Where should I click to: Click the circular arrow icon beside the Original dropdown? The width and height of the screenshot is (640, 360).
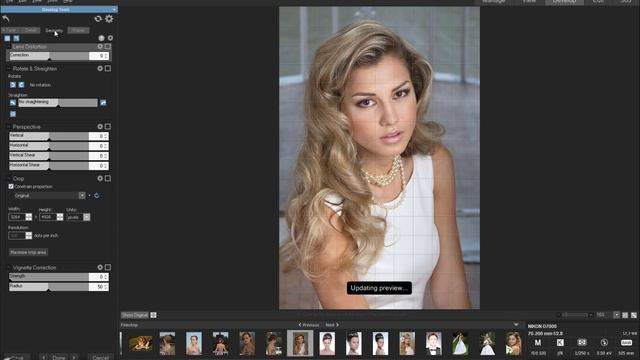click(97, 196)
